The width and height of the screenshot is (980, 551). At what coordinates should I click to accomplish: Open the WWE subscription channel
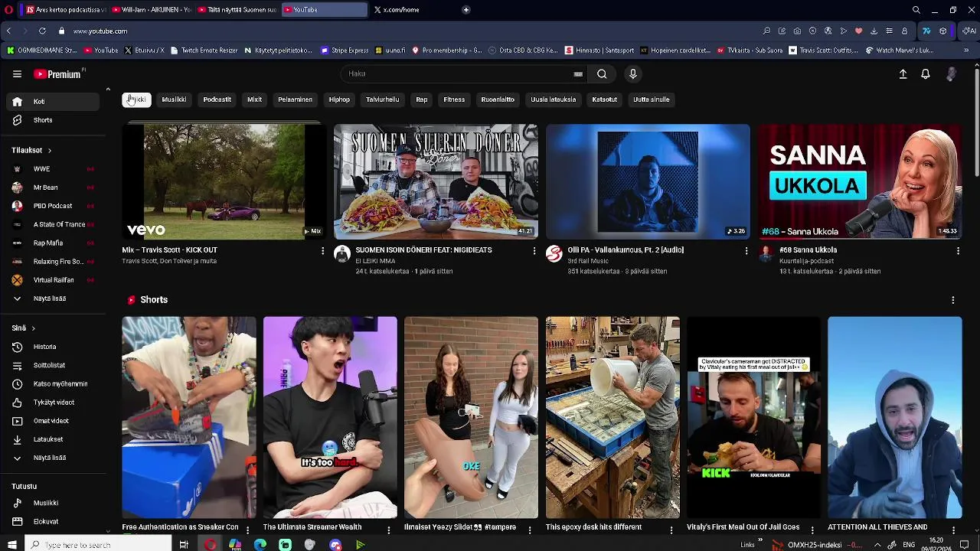(x=53, y=169)
